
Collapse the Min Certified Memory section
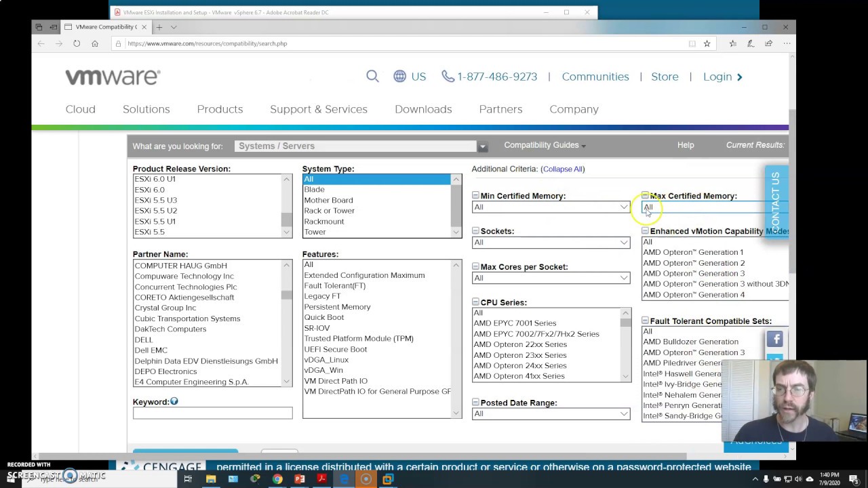tap(475, 196)
